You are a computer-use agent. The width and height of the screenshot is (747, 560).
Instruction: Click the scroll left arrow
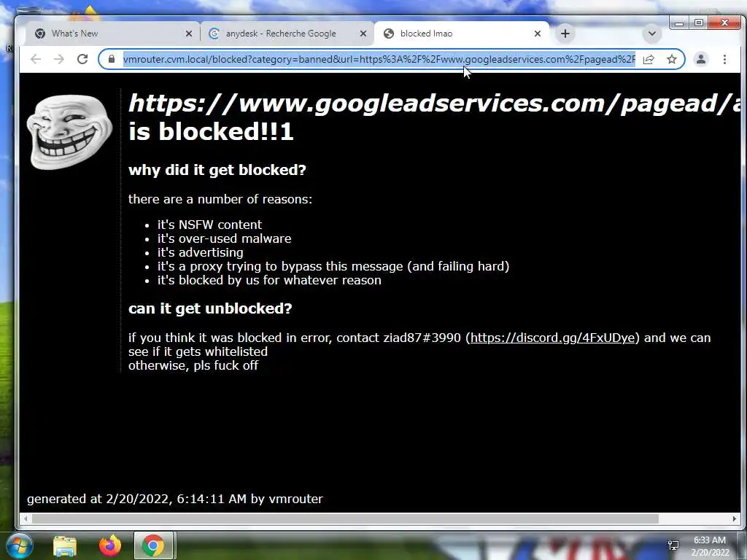pos(26,518)
